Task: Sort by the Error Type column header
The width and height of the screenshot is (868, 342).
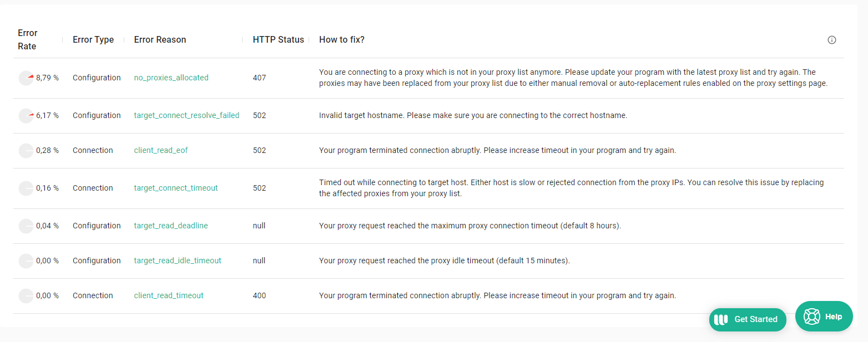Action: [x=93, y=40]
